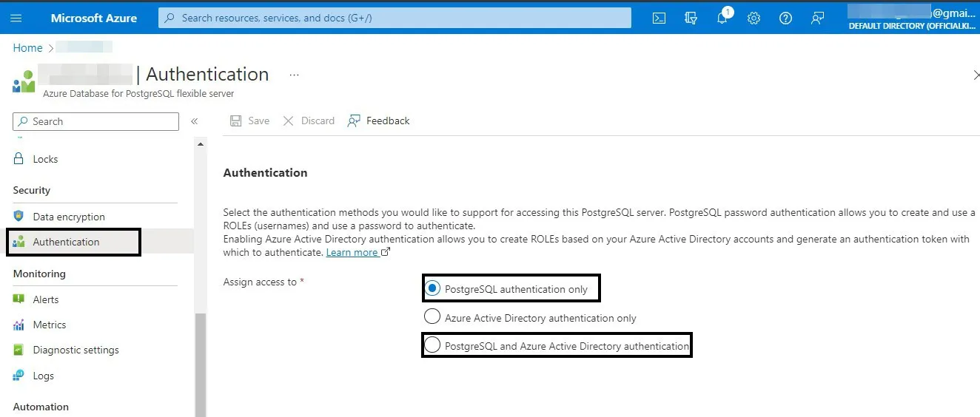Click the sidebar Search field

95,121
